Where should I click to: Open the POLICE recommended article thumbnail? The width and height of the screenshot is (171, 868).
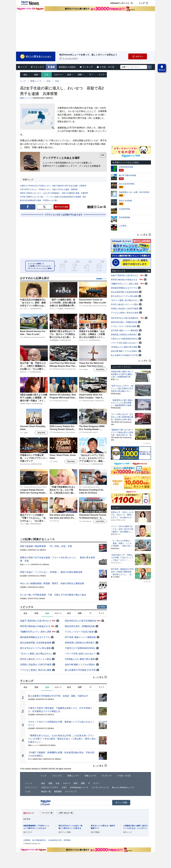[x=63, y=290]
